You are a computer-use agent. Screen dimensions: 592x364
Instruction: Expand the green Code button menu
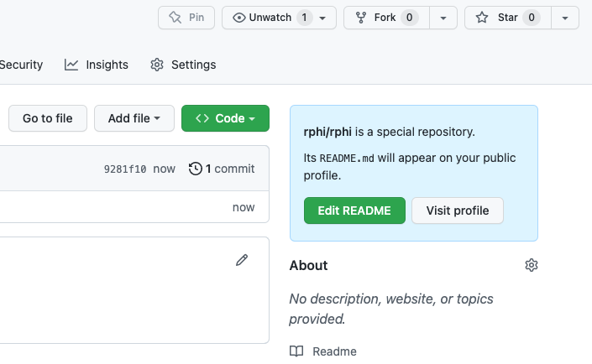[x=225, y=118]
